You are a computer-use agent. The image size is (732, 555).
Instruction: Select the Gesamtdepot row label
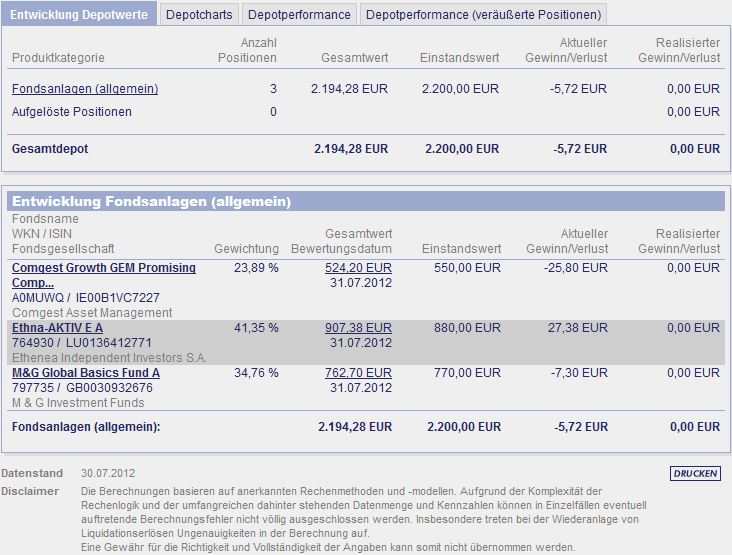pyautogui.click(x=50, y=149)
